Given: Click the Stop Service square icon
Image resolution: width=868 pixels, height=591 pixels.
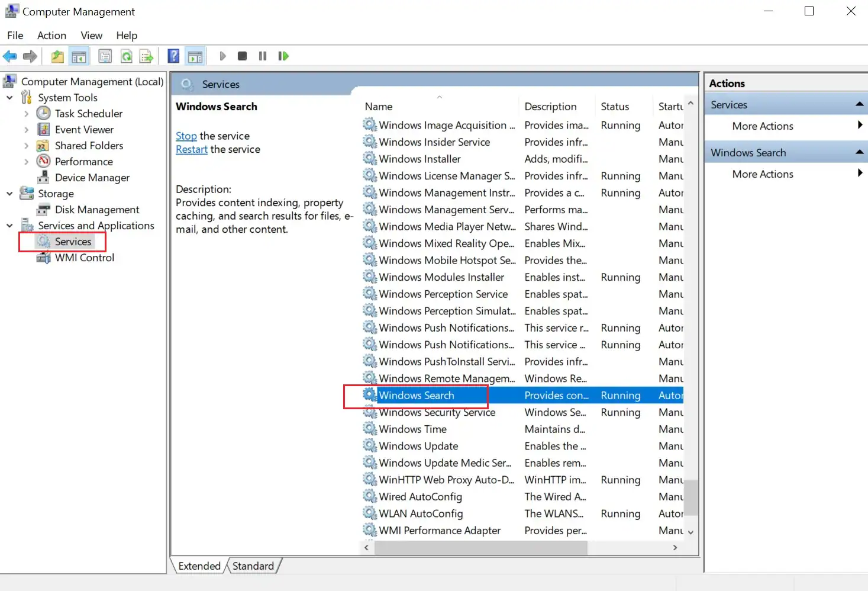Looking at the screenshot, I should pos(242,56).
